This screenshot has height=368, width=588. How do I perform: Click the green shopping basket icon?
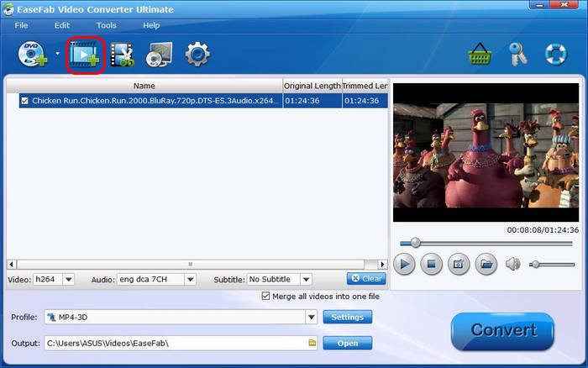pos(480,54)
